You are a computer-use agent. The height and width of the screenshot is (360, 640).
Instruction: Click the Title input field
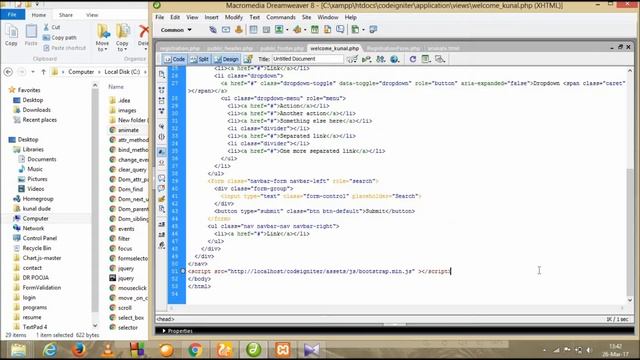coord(307,59)
